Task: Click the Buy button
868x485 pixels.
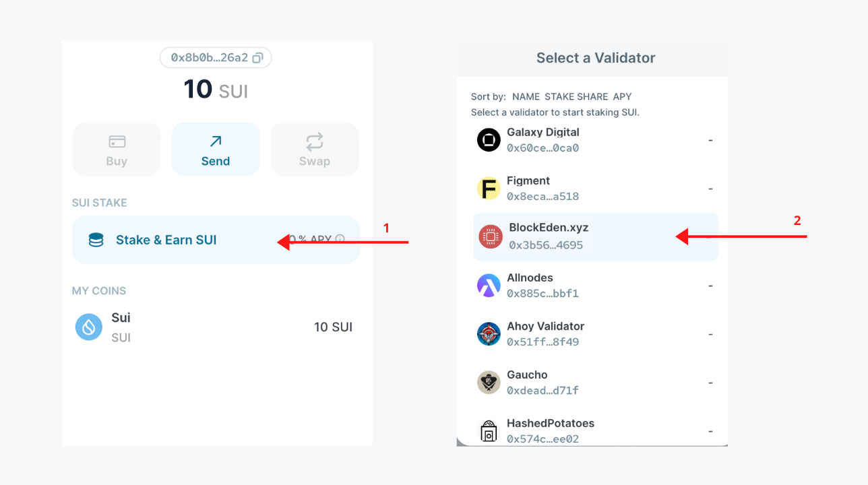Action: (x=117, y=149)
